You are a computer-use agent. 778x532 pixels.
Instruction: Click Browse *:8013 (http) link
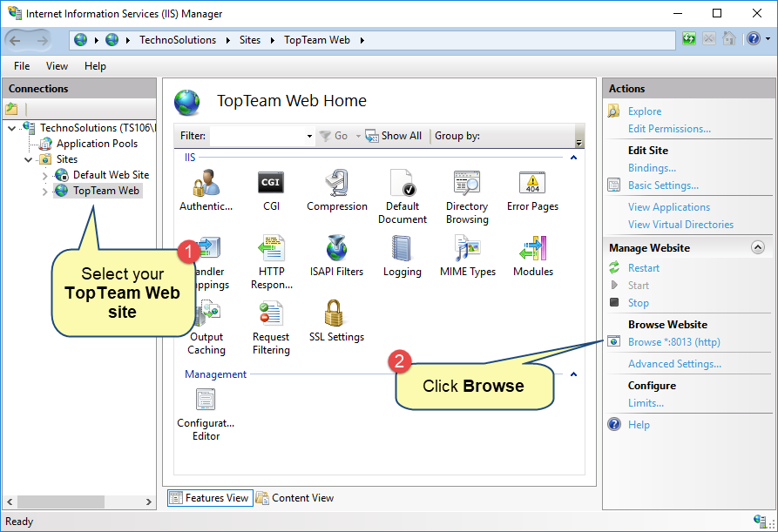point(673,342)
